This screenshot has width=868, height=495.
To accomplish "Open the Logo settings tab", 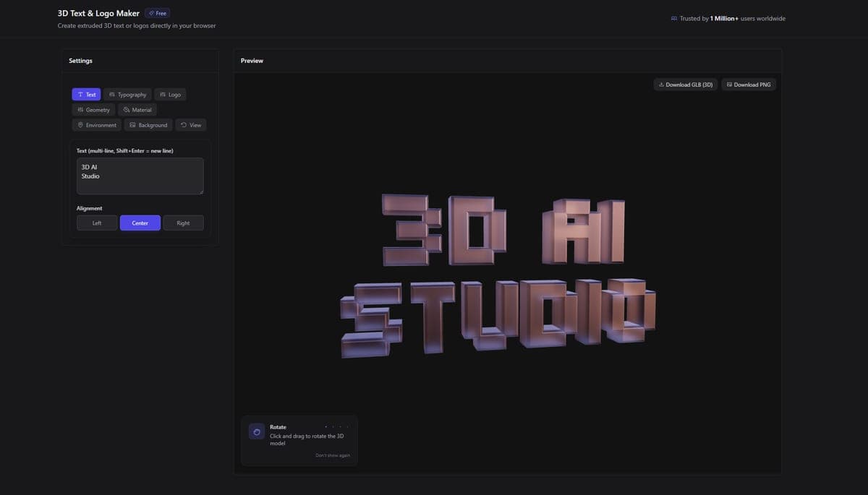I will click(x=170, y=95).
